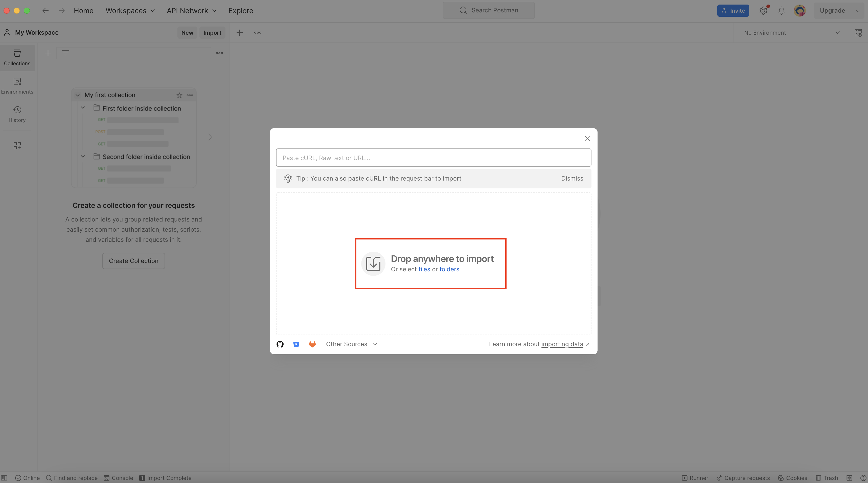Image resolution: width=868 pixels, height=483 pixels.
Task: Open the Environments sidebar panel
Action: (x=17, y=86)
